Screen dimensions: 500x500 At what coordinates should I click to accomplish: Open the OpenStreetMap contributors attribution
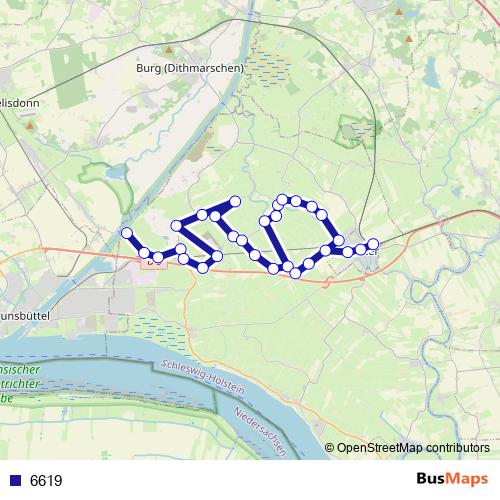click(407, 448)
